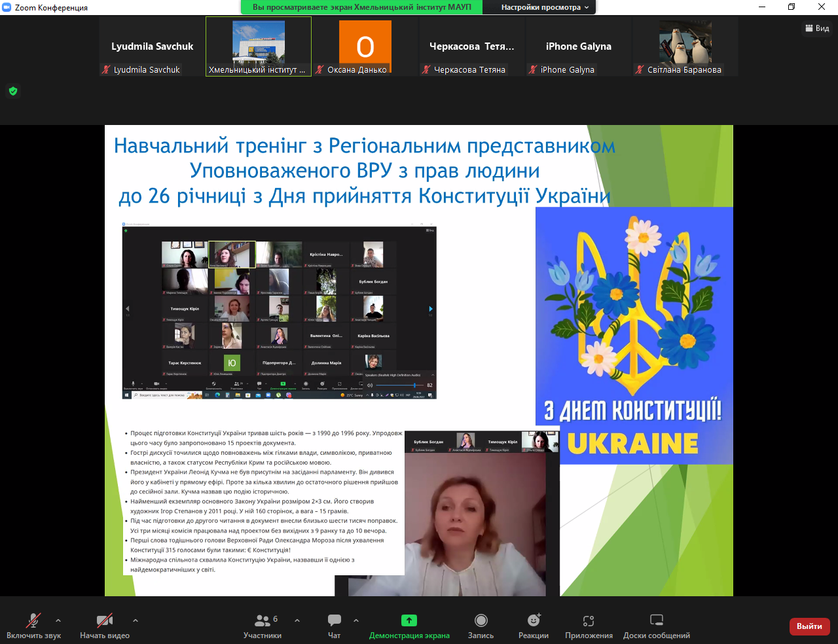Click 'Каріна Васільєва' in the embedded gallery
The width and height of the screenshot is (838, 644).
point(373,336)
